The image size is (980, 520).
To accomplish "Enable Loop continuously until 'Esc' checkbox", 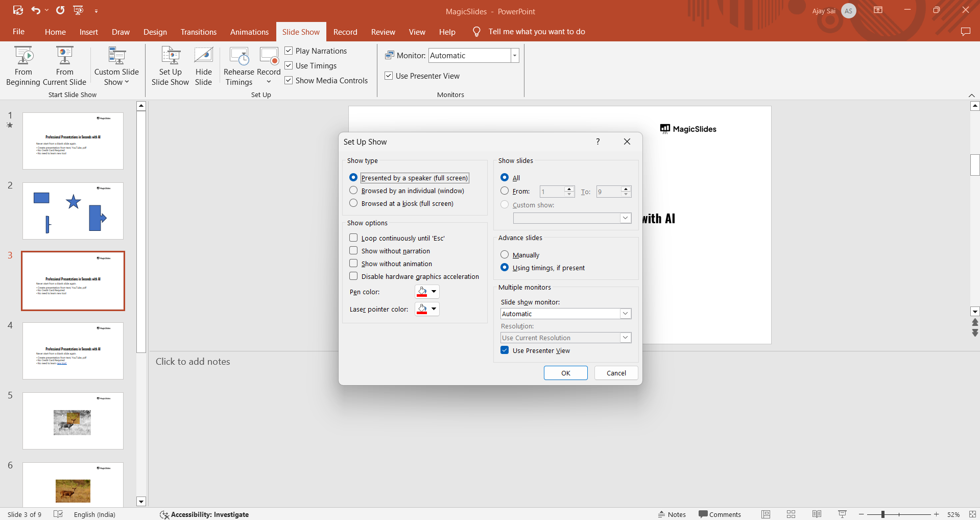I will tap(353, 238).
